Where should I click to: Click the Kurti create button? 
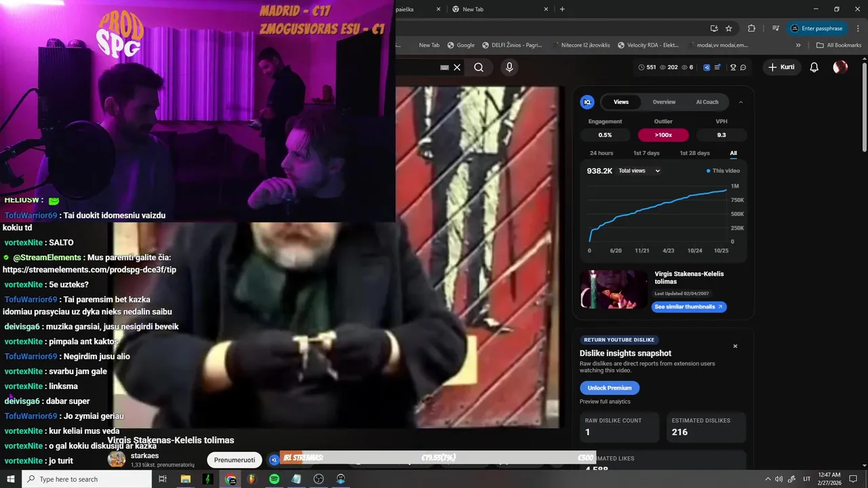[781, 67]
